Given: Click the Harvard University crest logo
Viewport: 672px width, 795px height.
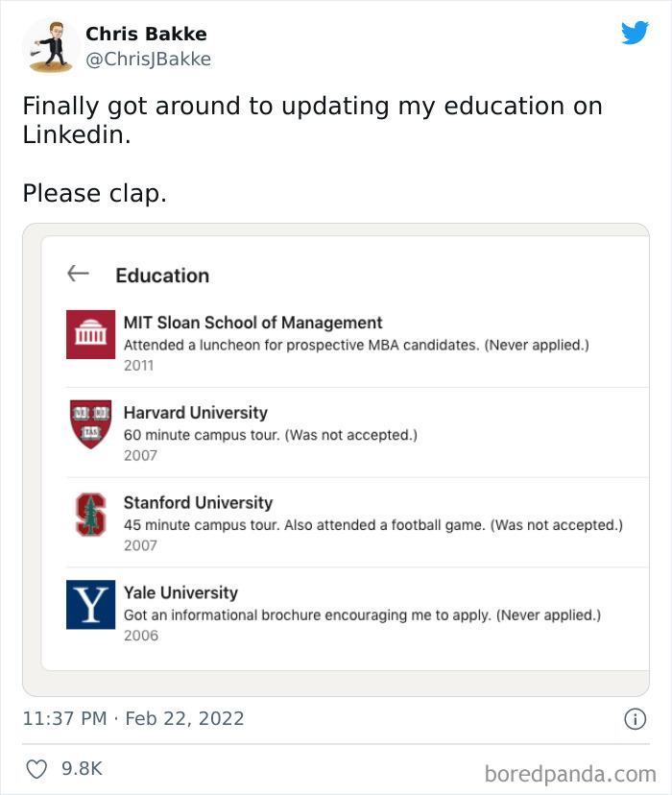Looking at the screenshot, I should 90,424.
